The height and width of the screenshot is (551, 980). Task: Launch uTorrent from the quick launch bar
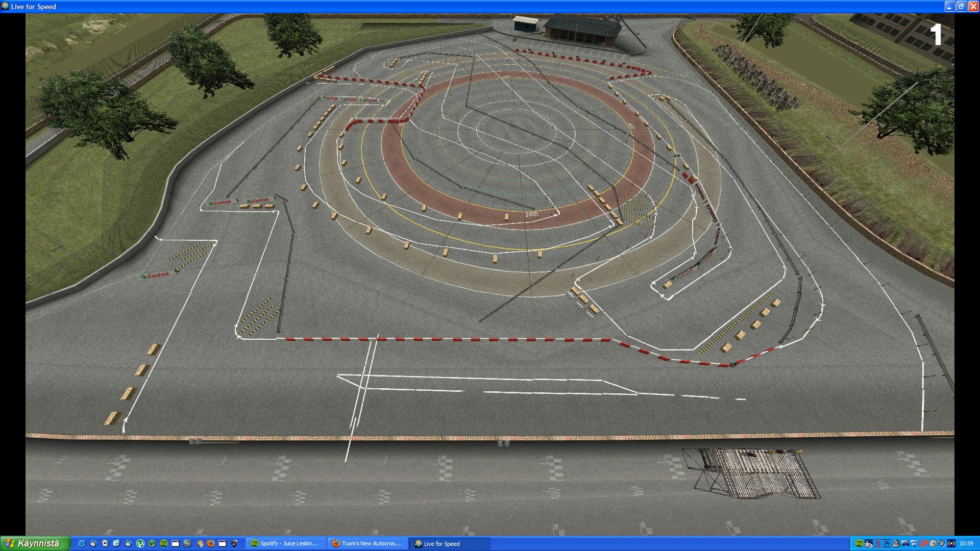(x=140, y=543)
